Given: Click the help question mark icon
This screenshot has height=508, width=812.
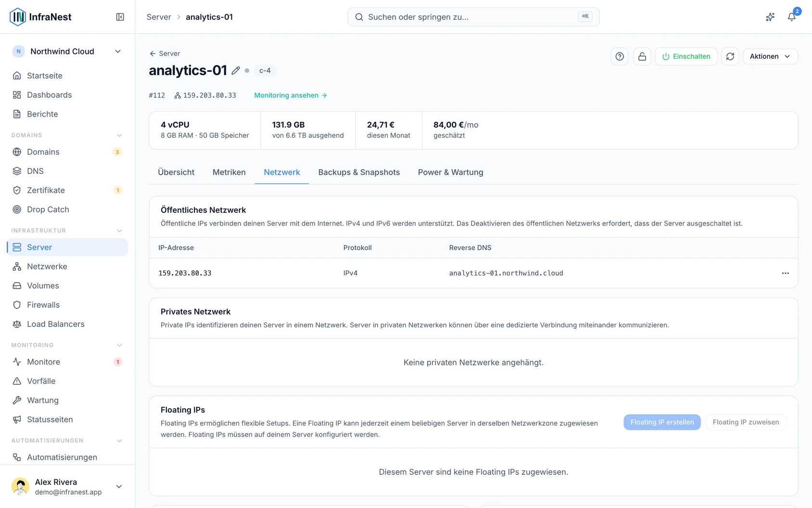Looking at the screenshot, I should click(x=620, y=56).
